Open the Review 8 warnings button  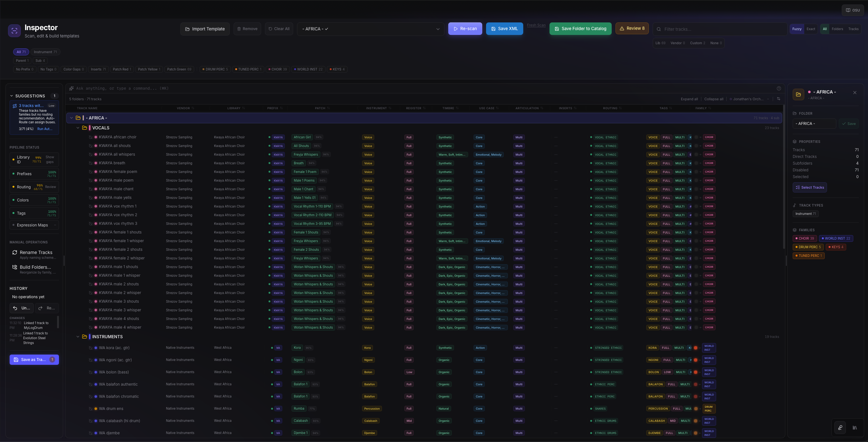tap(632, 28)
